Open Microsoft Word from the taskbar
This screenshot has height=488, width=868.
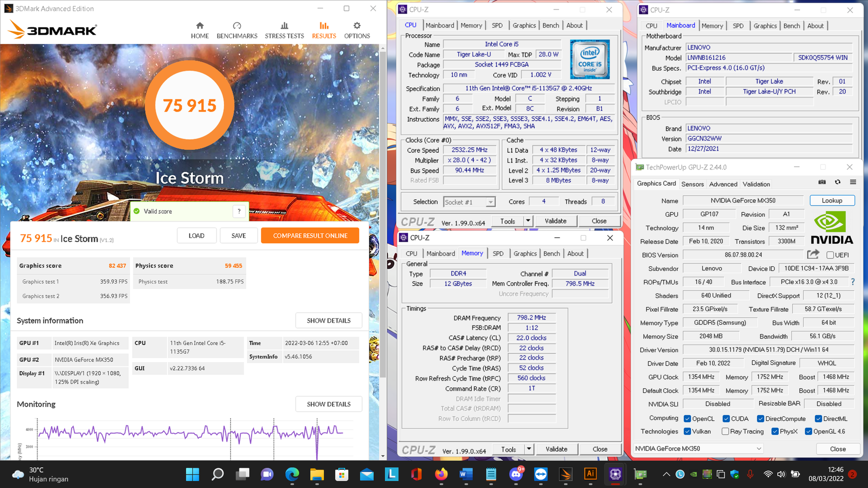pos(466,474)
